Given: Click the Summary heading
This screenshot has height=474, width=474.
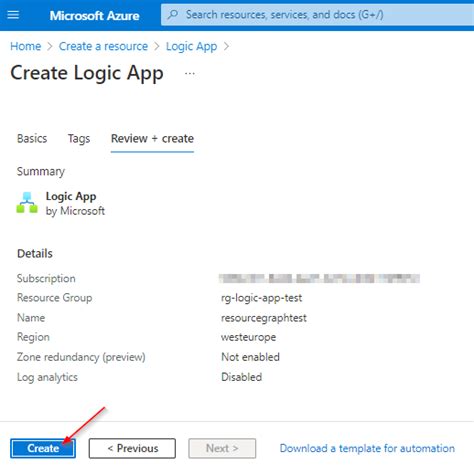Looking at the screenshot, I should (41, 171).
